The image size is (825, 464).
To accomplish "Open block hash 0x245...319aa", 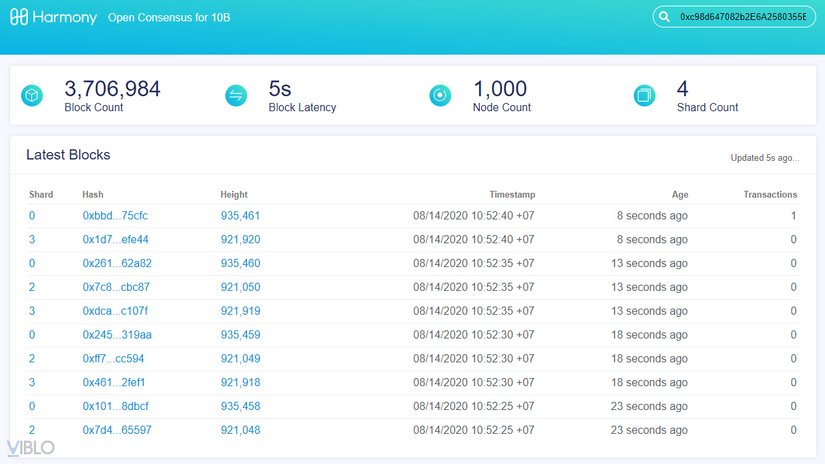I will click(x=117, y=335).
